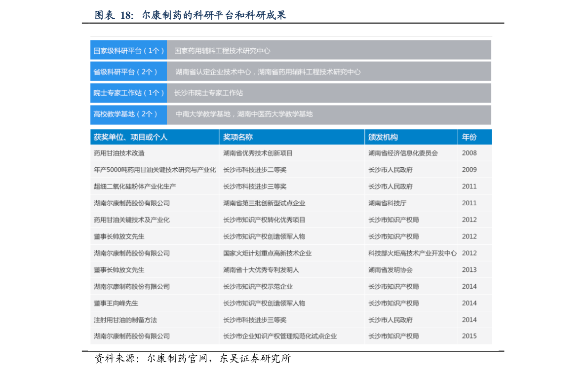Screen dimensions: 588x374
Task: Click the cell '科技部火炬高技术产业开发中心'
Action: pos(412,253)
